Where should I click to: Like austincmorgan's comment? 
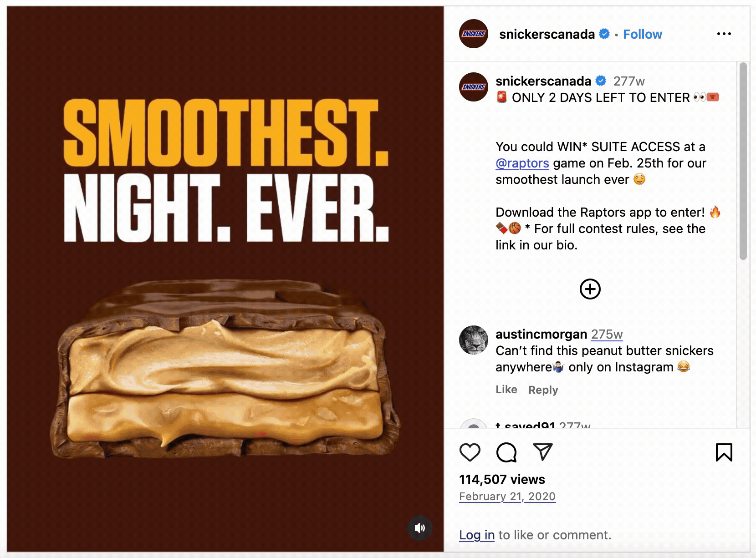pos(506,390)
